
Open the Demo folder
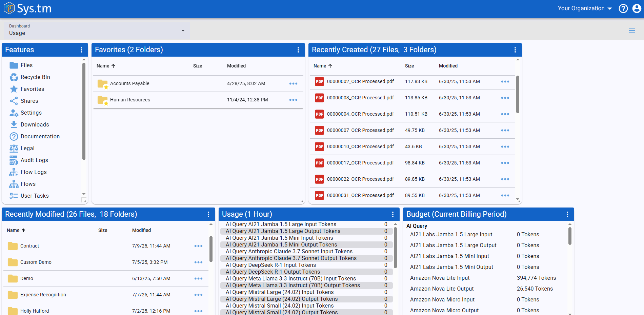coord(27,278)
